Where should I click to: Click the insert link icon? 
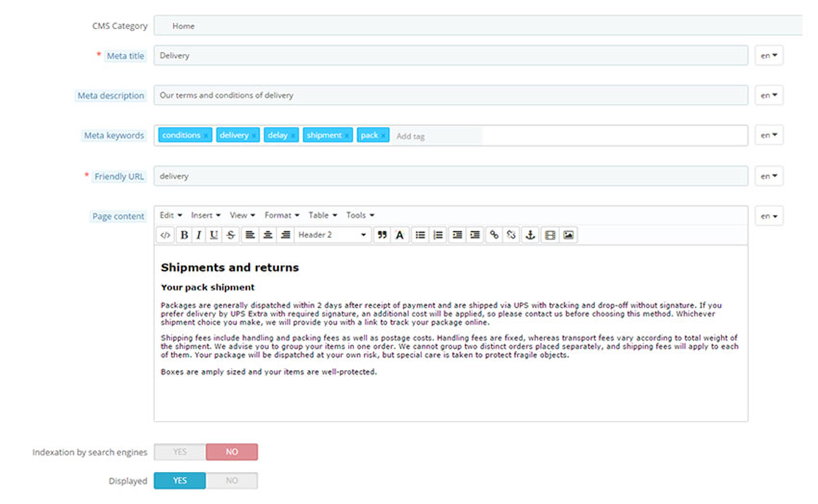(494, 235)
